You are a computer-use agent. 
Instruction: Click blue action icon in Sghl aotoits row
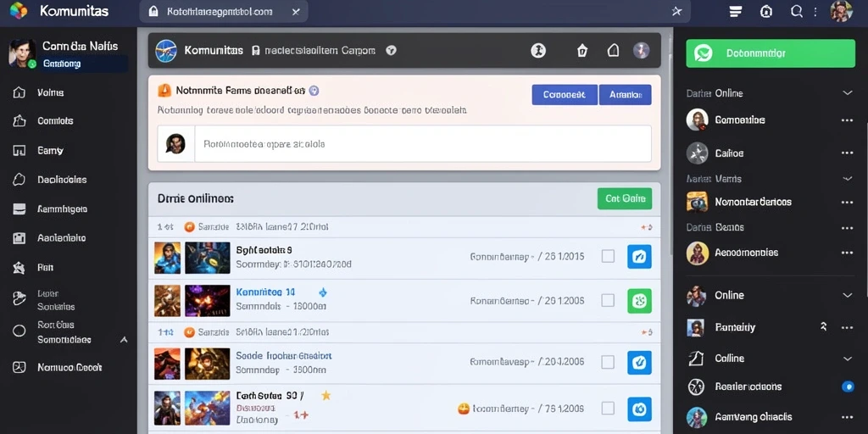[639, 257]
